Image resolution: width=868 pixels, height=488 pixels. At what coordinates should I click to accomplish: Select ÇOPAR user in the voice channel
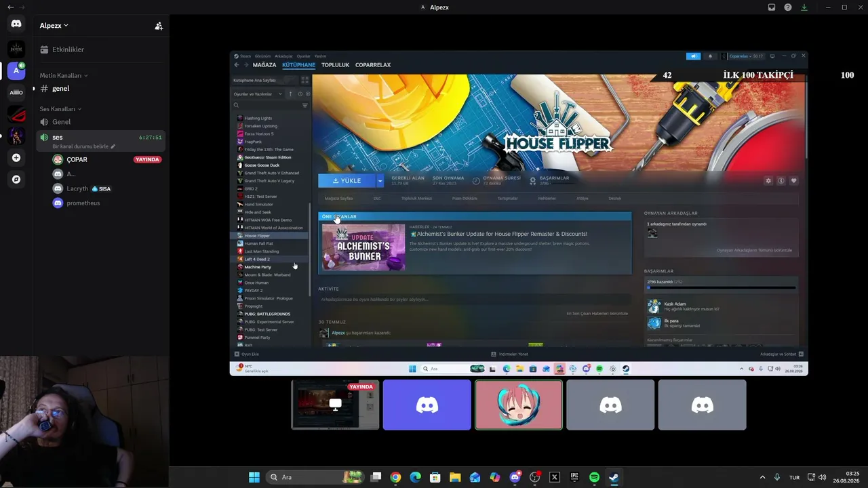106,160
